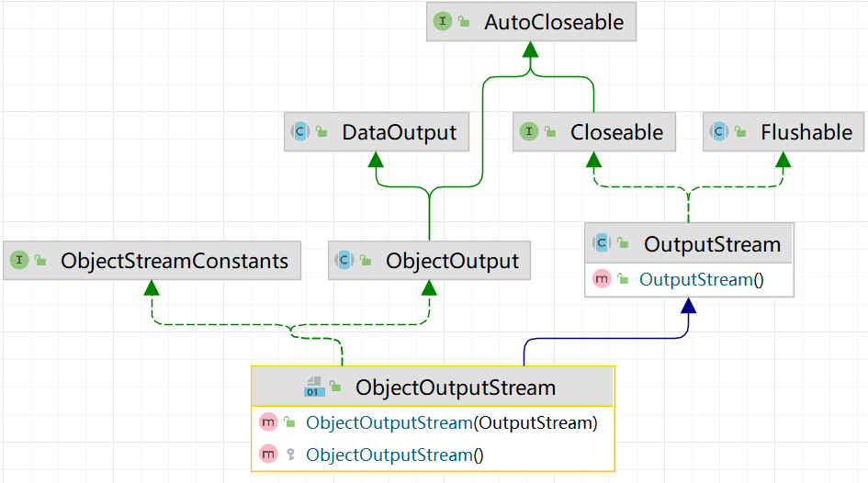Select the Flushable node
The image size is (868, 483).
tap(806, 132)
